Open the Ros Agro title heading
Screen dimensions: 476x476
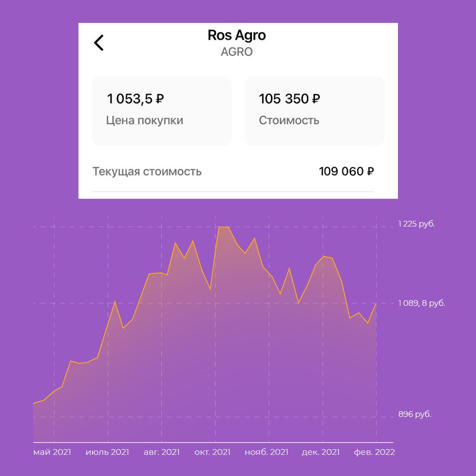click(x=237, y=36)
